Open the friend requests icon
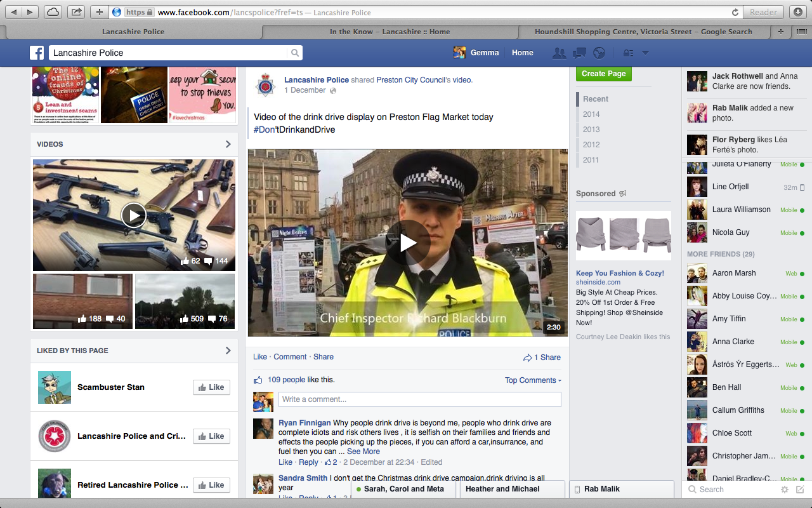This screenshot has height=508, width=812. [559, 53]
